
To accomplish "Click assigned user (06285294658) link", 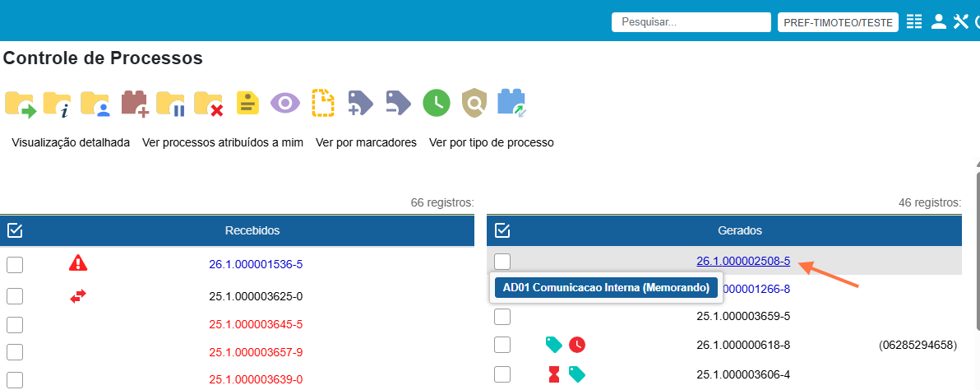I will (x=918, y=345).
